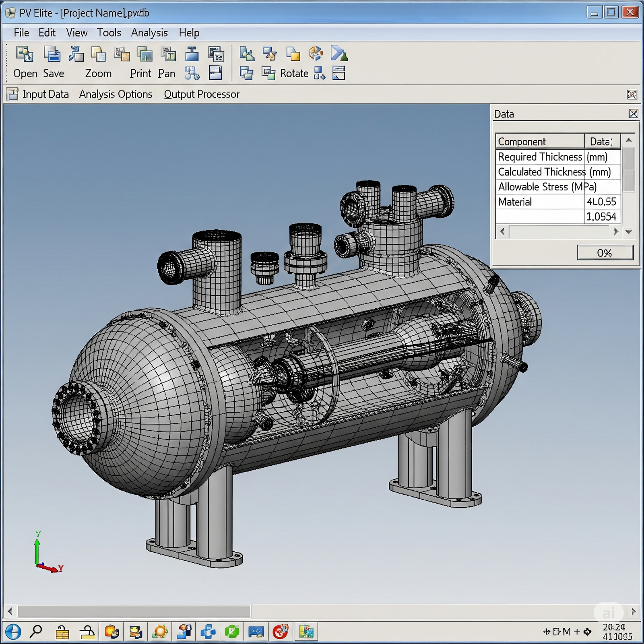Open the Analysis menu
The width and height of the screenshot is (644, 644).
149,33
